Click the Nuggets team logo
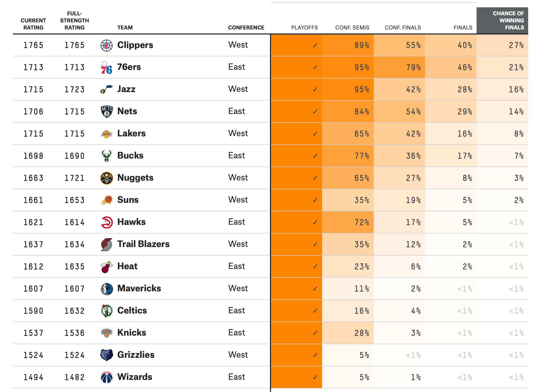Screen dimensions: 542x392 pyautogui.click(x=106, y=178)
